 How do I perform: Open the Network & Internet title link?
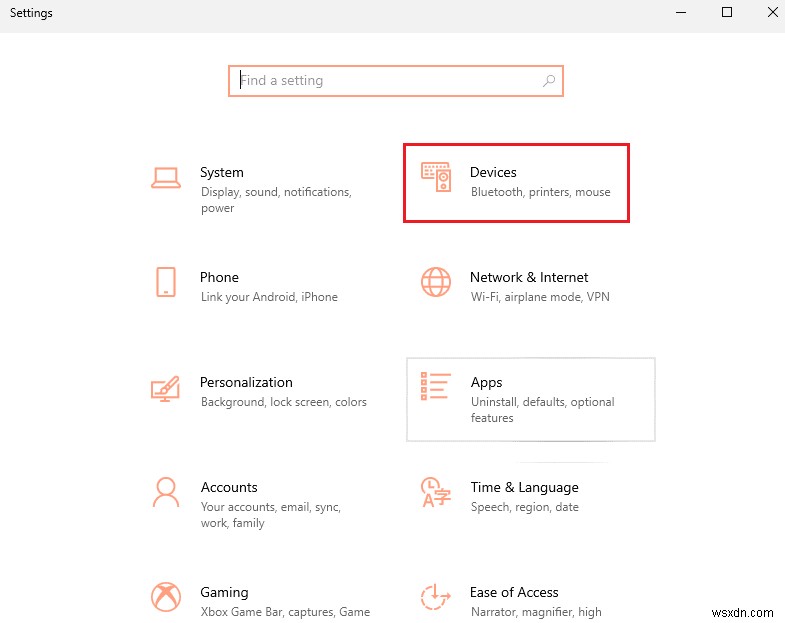[529, 277]
